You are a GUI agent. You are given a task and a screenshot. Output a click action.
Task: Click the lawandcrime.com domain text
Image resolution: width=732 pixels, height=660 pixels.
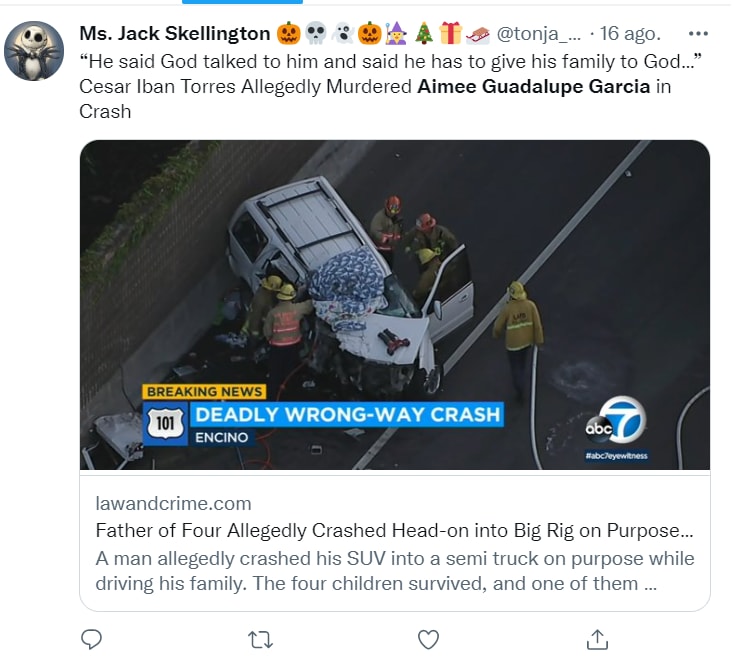173,503
